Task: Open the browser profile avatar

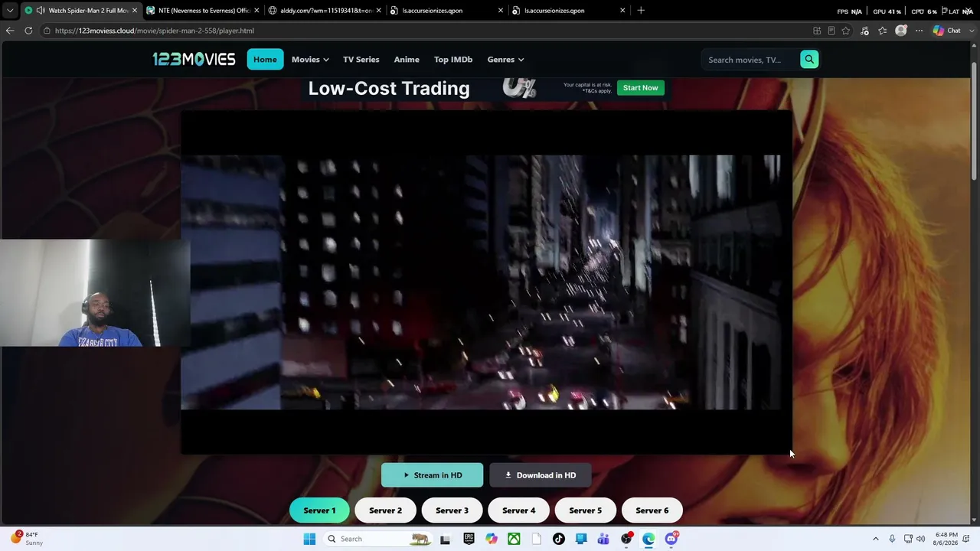Action: tap(901, 31)
